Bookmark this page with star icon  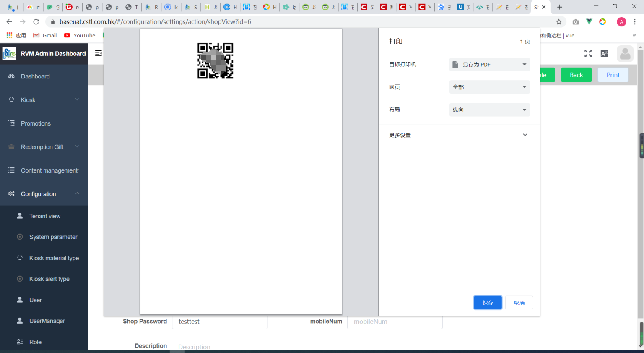pos(559,22)
